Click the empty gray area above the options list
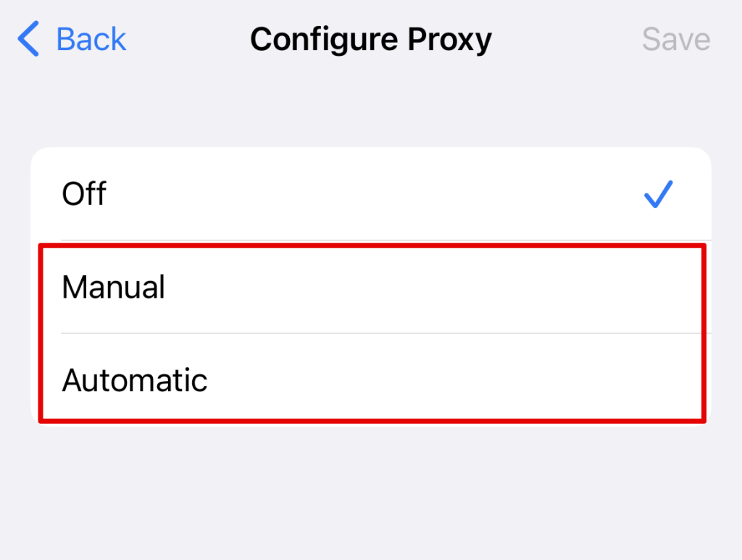 371,109
